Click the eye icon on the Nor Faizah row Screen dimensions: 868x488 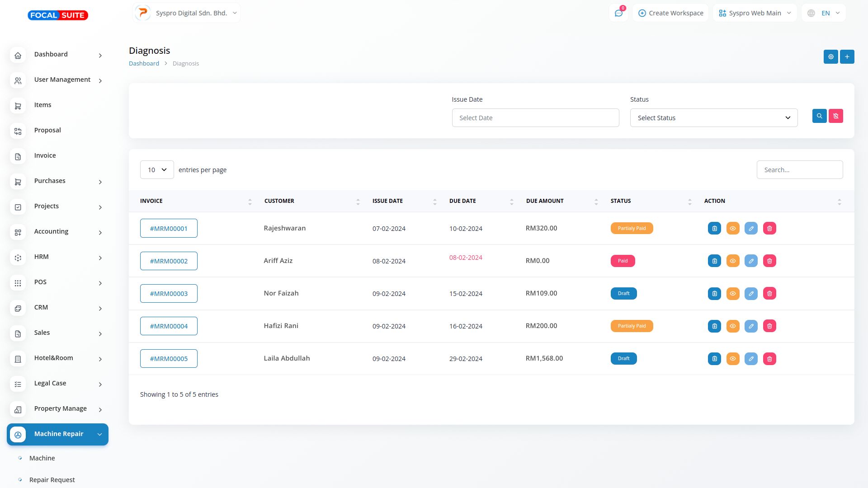pyautogui.click(x=732, y=294)
